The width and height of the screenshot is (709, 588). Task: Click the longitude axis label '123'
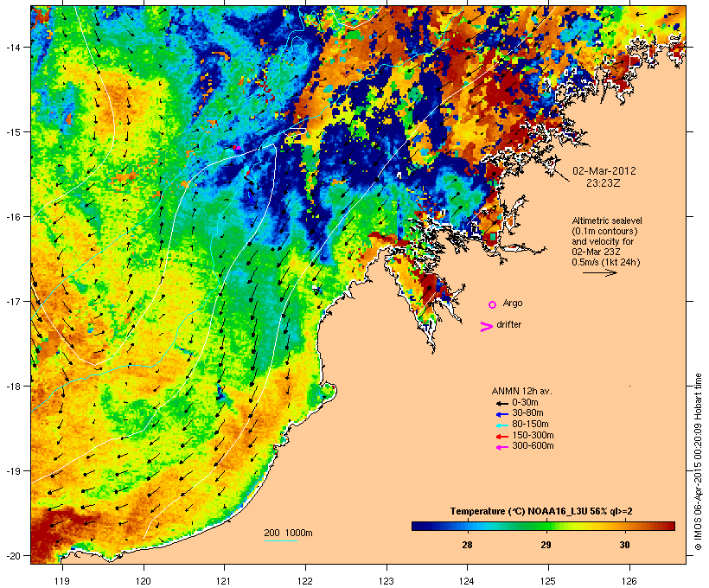click(386, 581)
